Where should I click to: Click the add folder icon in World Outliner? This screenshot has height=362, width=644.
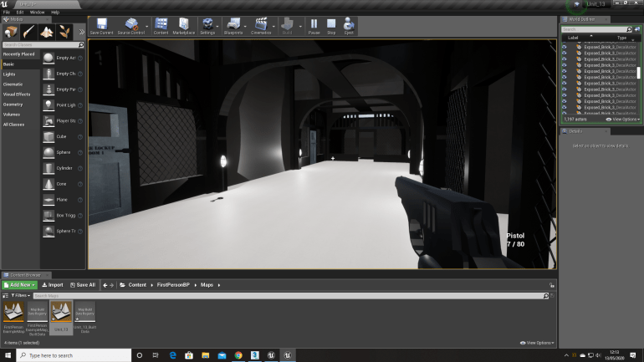click(637, 29)
